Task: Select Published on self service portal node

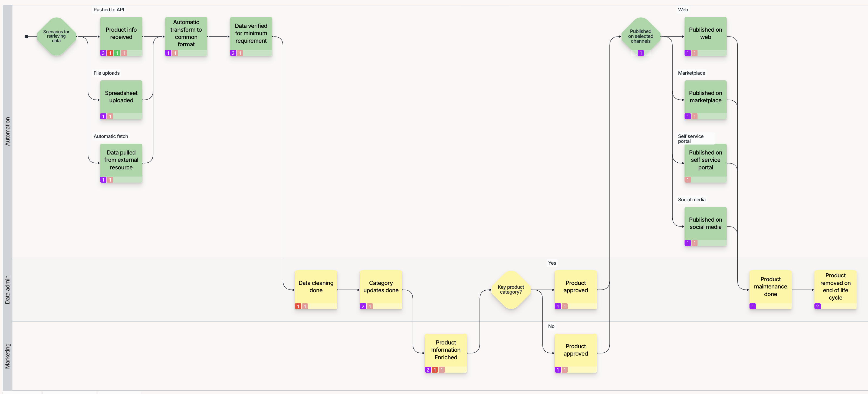Action: [x=706, y=163]
